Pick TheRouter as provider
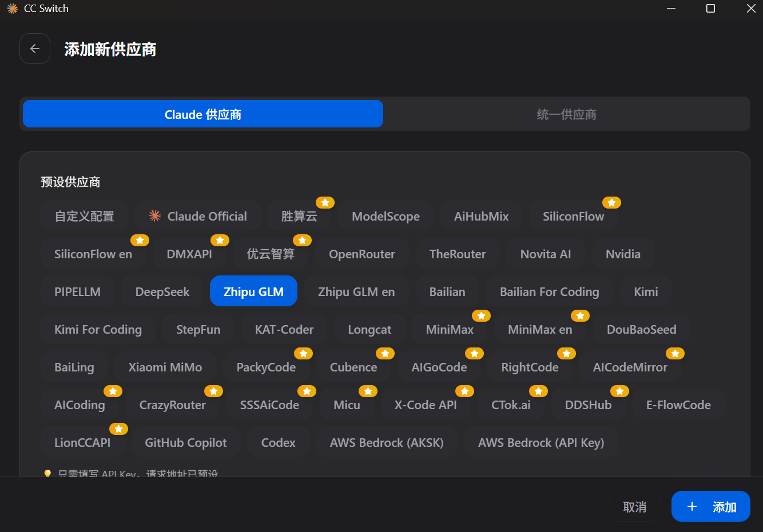Viewport: 763px width, 532px height. tap(458, 254)
